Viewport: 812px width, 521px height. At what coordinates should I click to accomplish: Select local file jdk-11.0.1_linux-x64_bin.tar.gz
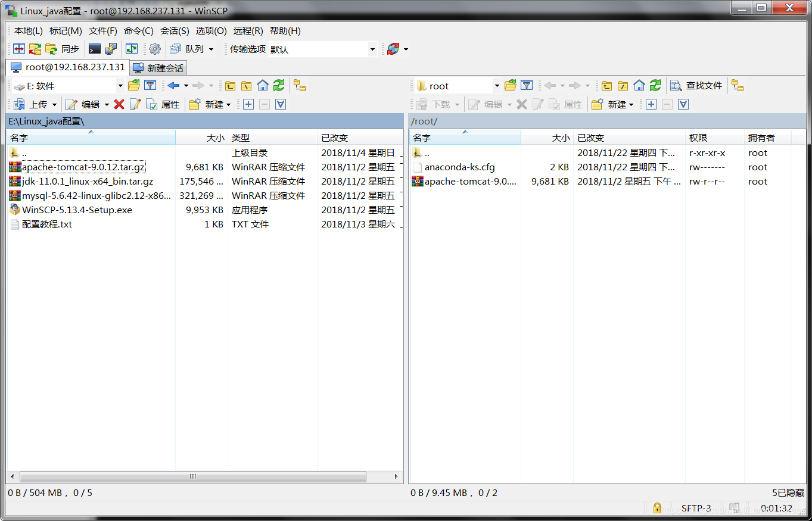(88, 182)
